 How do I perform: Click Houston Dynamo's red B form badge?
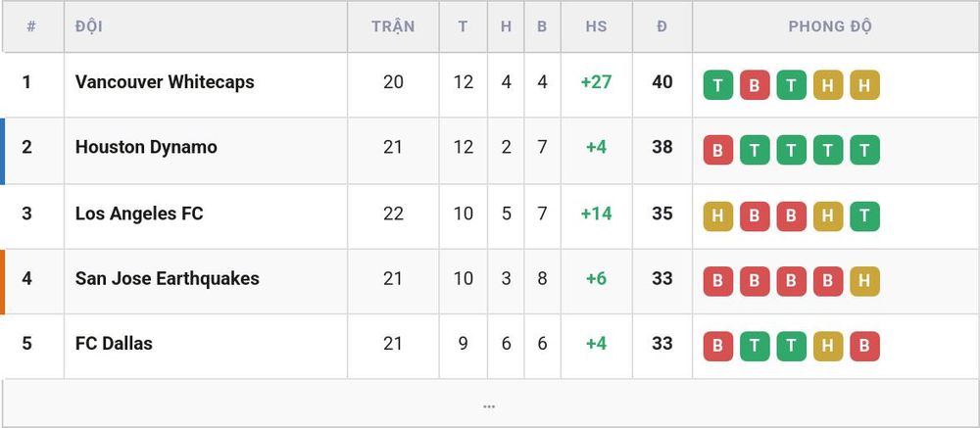coord(718,150)
